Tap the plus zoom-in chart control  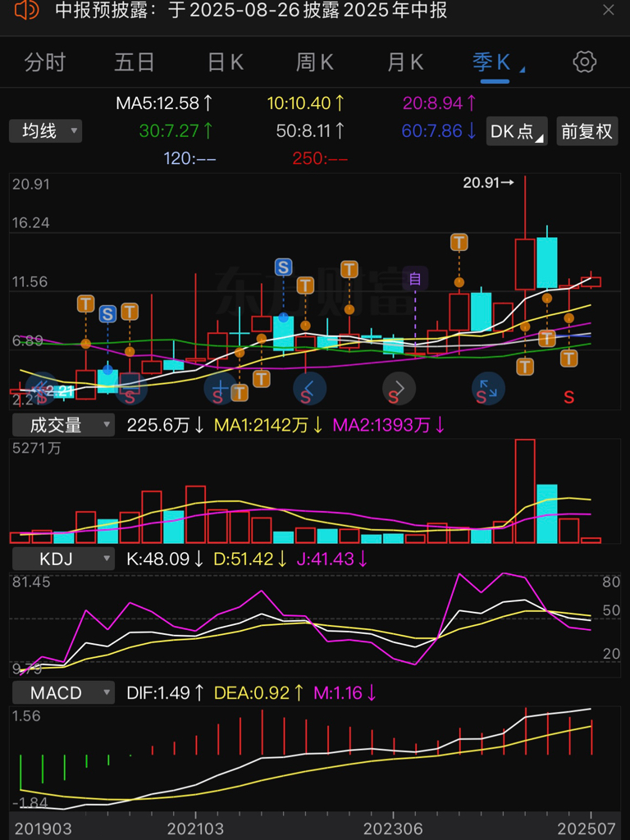pyautogui.click(x=220, y=388)
